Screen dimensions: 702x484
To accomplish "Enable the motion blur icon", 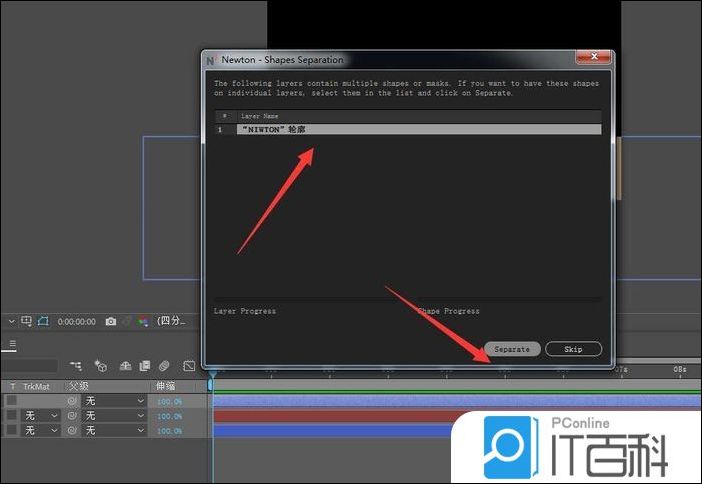I will click(164, 366).
